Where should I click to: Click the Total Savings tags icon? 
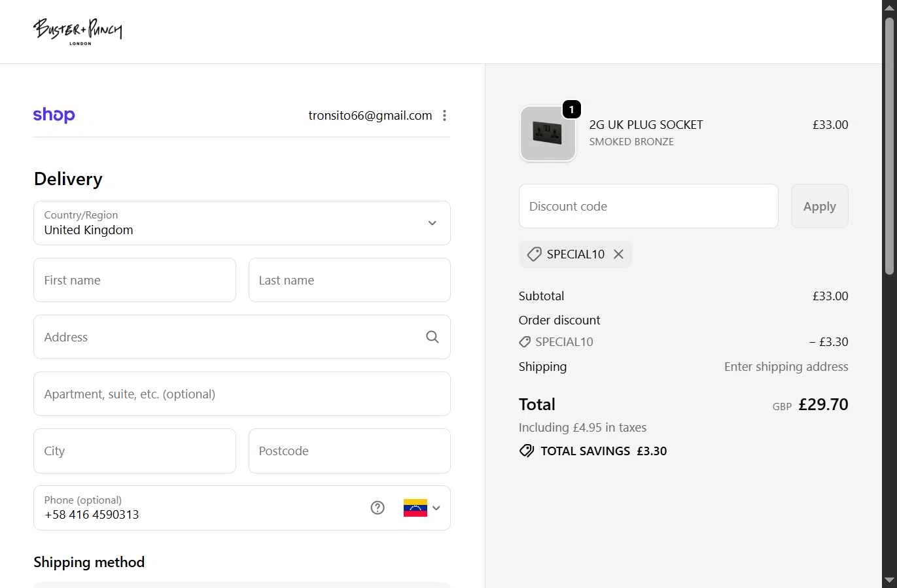(x=527, y=451)
